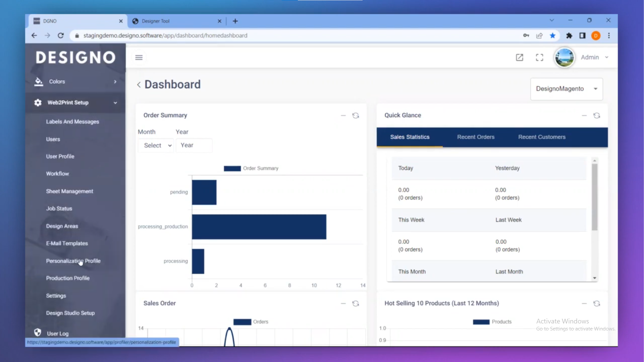Image resolution: width=644 pixels, height=362 pixels.
Task: Open Personalization Profile in sidebar
Action: tap(73, 261)
